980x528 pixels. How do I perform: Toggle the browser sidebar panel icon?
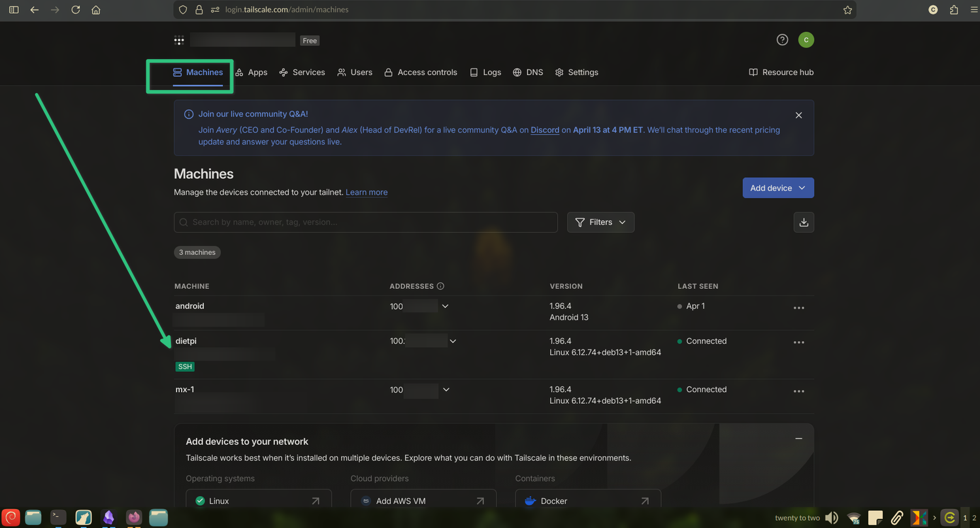14,10
